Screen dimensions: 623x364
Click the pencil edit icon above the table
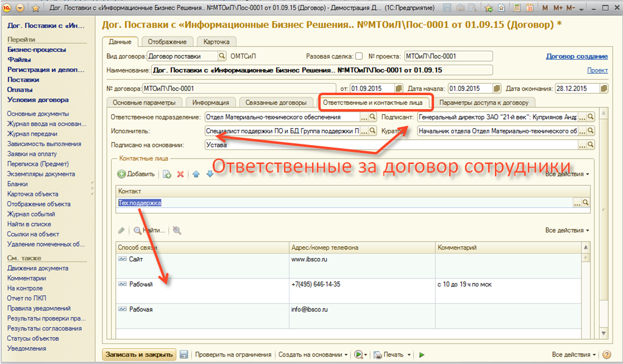122,230
